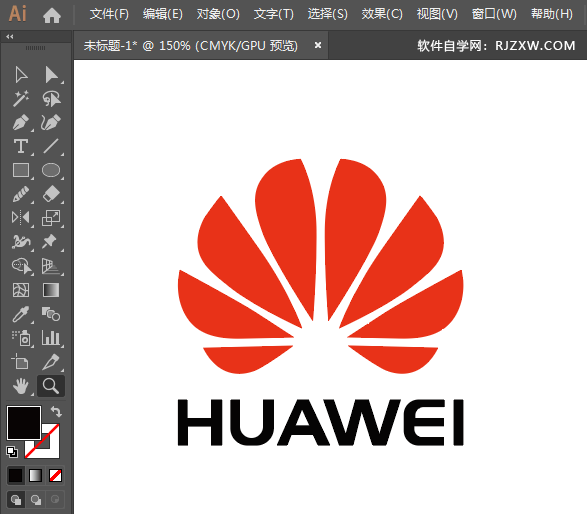This screenshot has width=587, height=514.
Task: Reset default fill and stroke
Action: [12, 452]
